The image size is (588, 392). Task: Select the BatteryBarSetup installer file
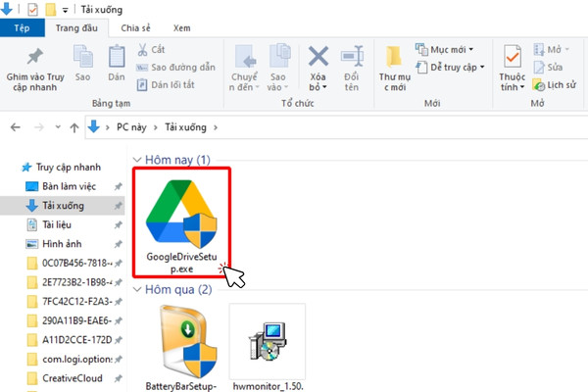[181, 347]
